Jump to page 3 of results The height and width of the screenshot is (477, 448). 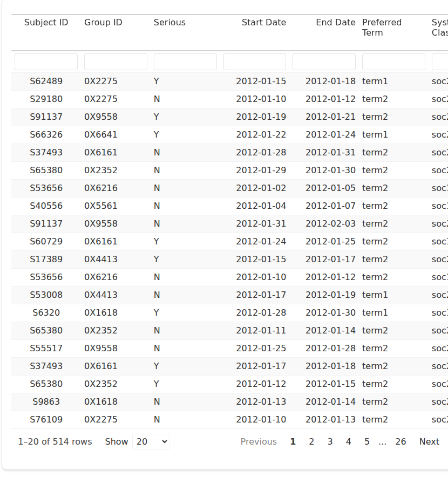pyautogui.click(x=330, y=442)
